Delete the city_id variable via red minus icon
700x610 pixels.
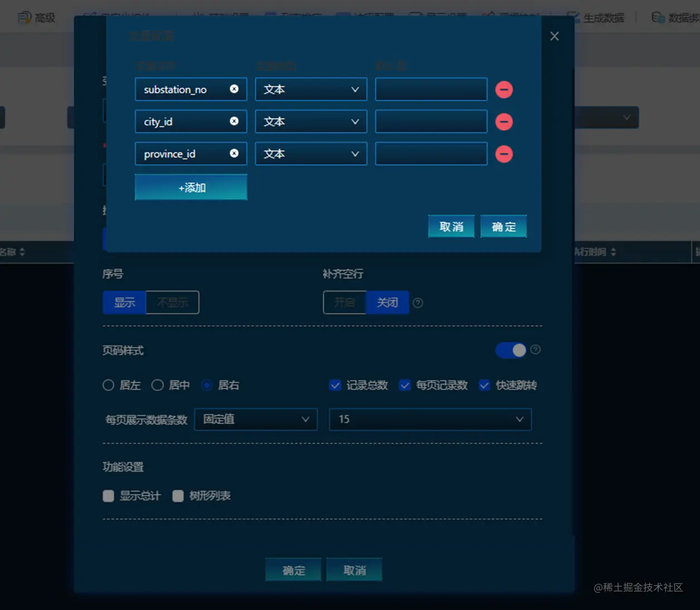503,121
